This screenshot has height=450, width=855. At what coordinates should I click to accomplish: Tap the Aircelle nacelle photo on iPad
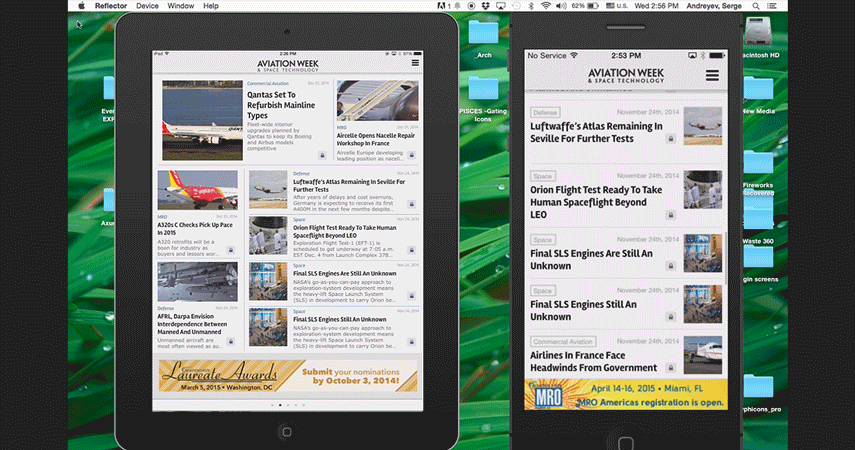coord(377,101)
